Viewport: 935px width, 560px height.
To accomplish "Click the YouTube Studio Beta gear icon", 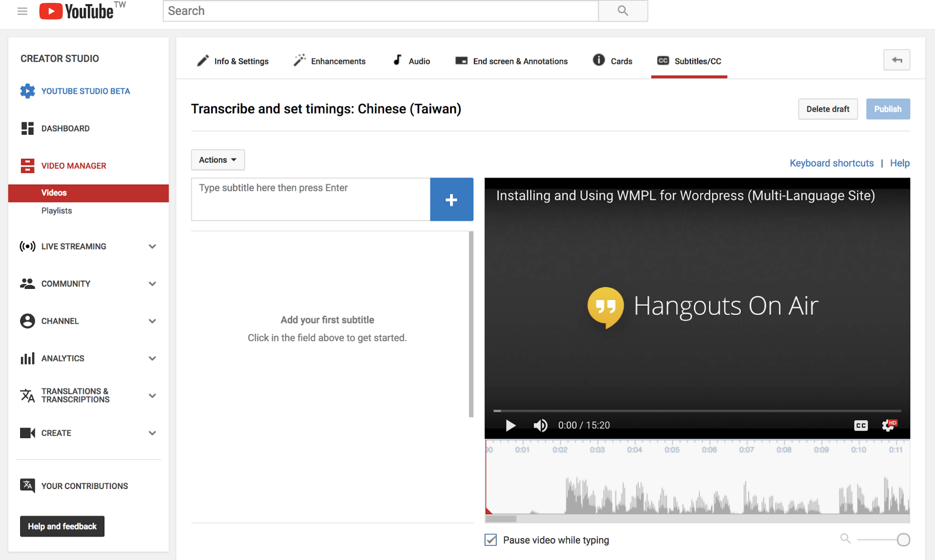I will [x=28, y=91].
